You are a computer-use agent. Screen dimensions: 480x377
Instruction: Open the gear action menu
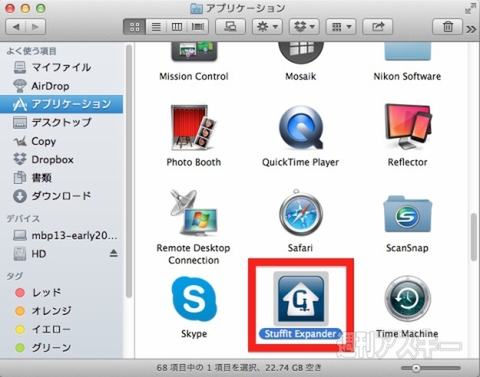[x=267, y=27]
